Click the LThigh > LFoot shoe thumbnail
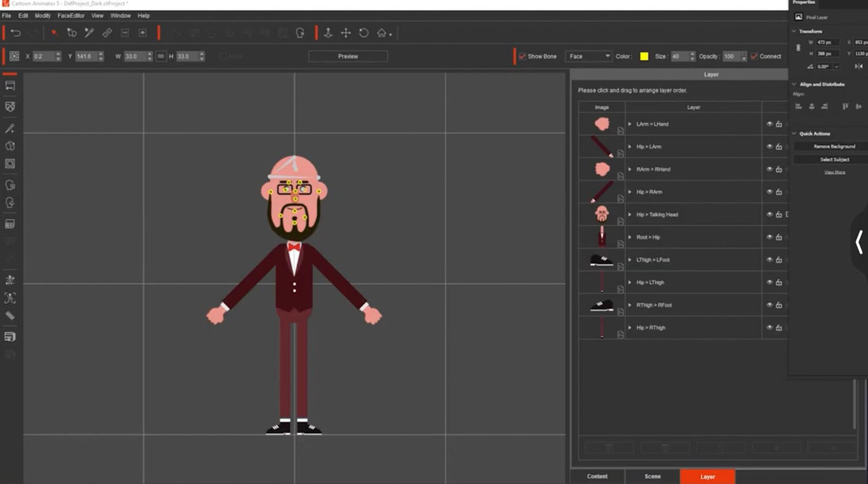 [601, 260]
